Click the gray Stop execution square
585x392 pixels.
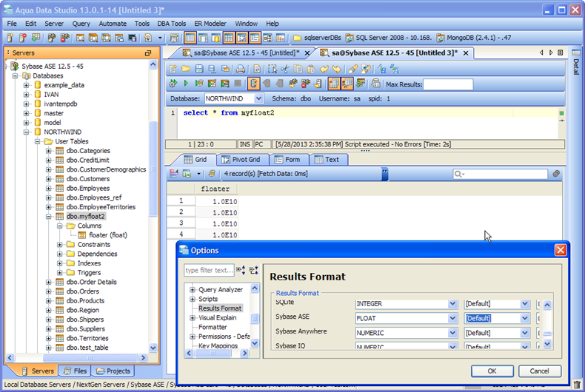pyautogui.click(x=238, y=84)
